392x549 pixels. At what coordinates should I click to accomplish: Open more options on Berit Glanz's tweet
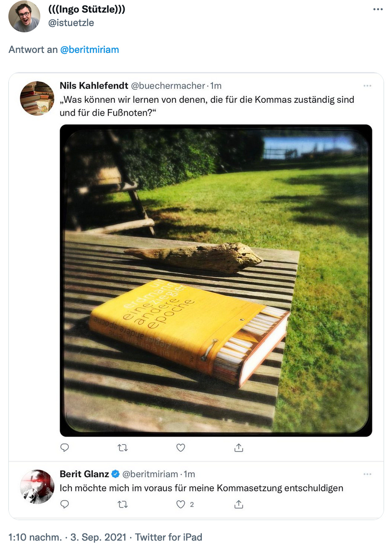click(367, 474)
